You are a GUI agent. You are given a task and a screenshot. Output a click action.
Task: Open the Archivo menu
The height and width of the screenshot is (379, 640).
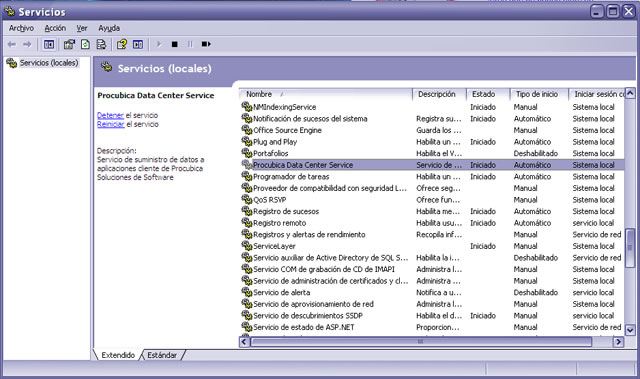click(x=21, y=28)
